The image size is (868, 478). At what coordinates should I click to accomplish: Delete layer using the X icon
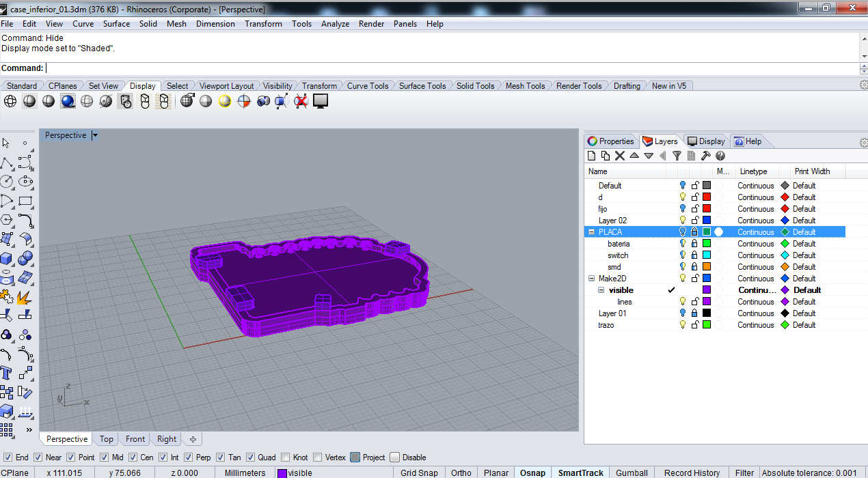[620, 156]
